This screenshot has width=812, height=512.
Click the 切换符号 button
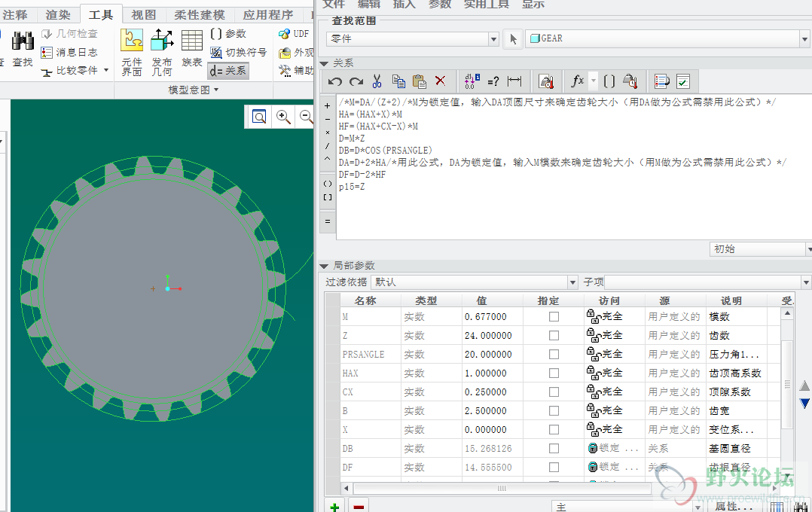pyautogui.click(x=238, y=52)
